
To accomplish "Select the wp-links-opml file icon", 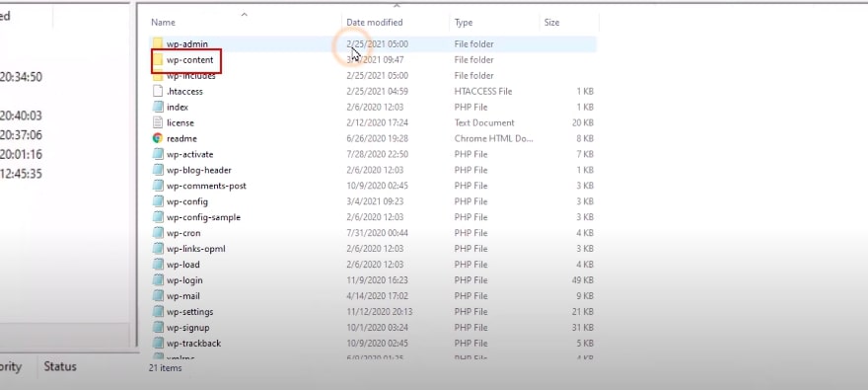I will coord(158,249).
